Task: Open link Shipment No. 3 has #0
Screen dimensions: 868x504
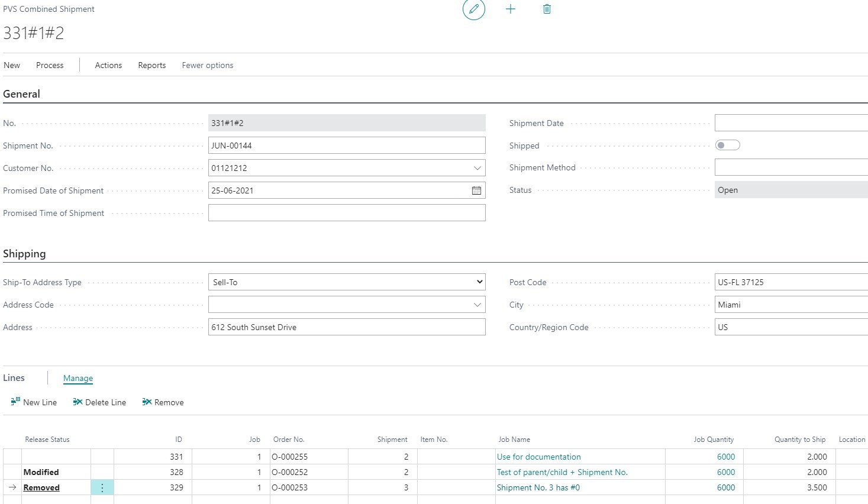Action: tap(538, 487)
